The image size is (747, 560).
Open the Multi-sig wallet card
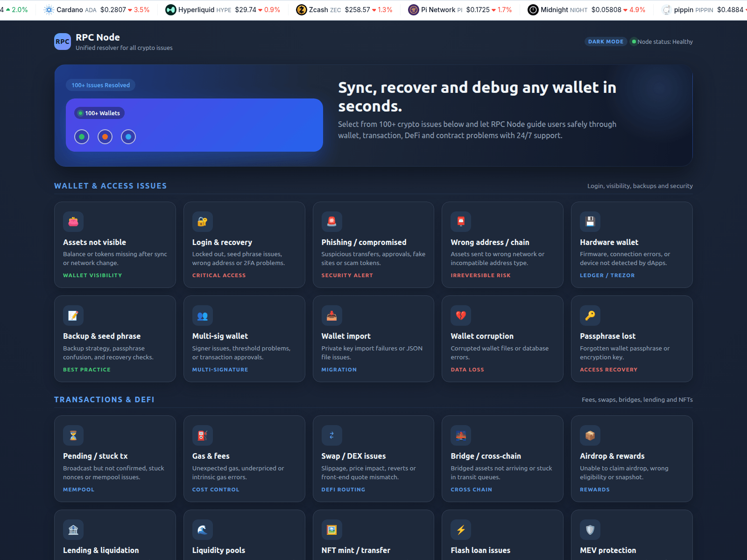[244, 338]
